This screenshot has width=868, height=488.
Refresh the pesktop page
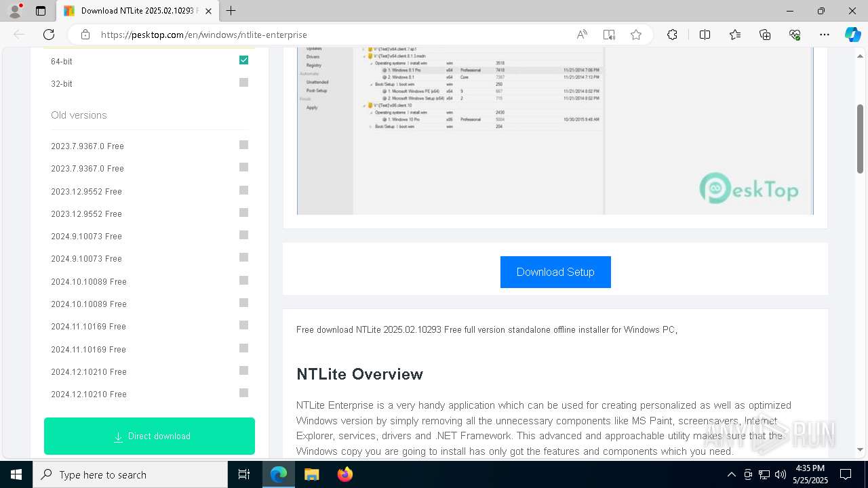point(49,35)
